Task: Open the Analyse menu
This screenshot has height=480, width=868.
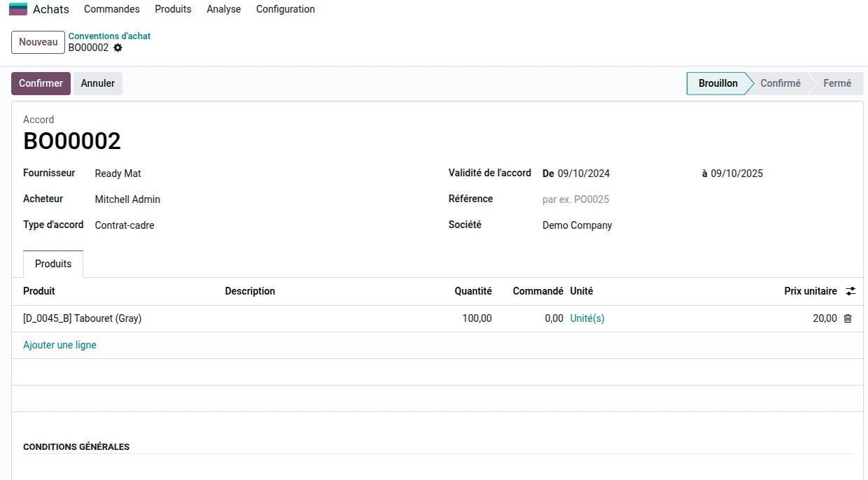Action: coord(224,9)
